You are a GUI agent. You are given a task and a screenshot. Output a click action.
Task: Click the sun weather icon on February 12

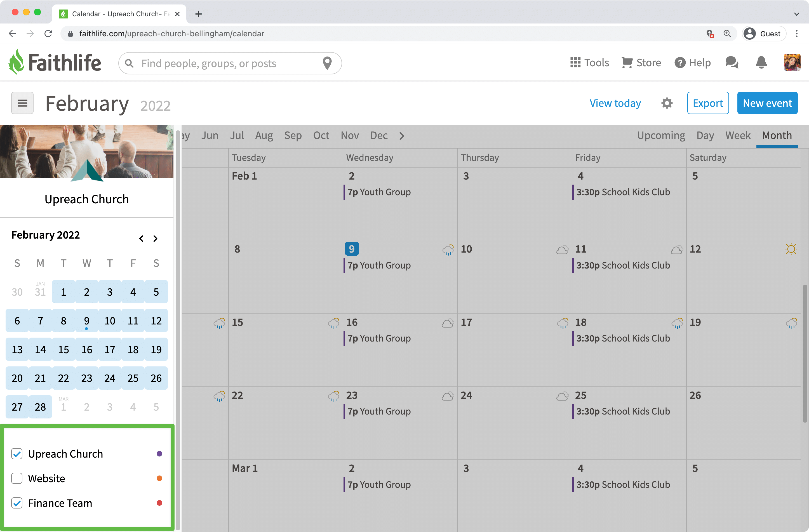pos(791,249)
